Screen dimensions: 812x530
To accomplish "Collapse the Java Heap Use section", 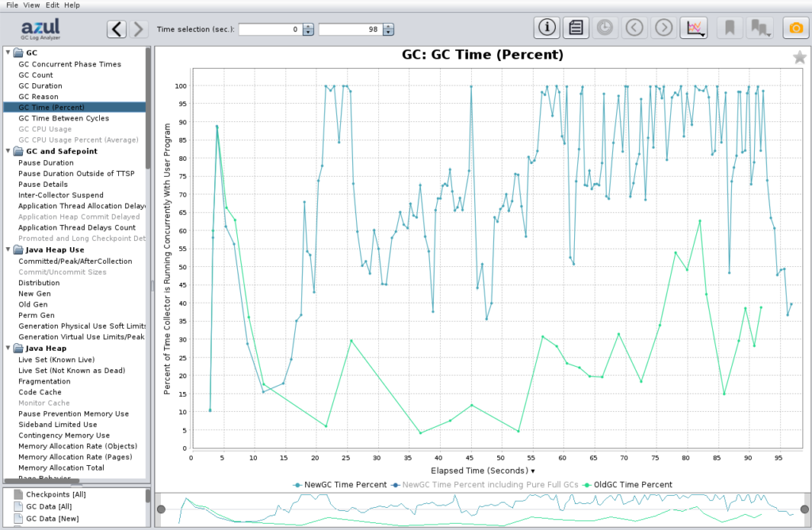I will click(x=9, y=250).
